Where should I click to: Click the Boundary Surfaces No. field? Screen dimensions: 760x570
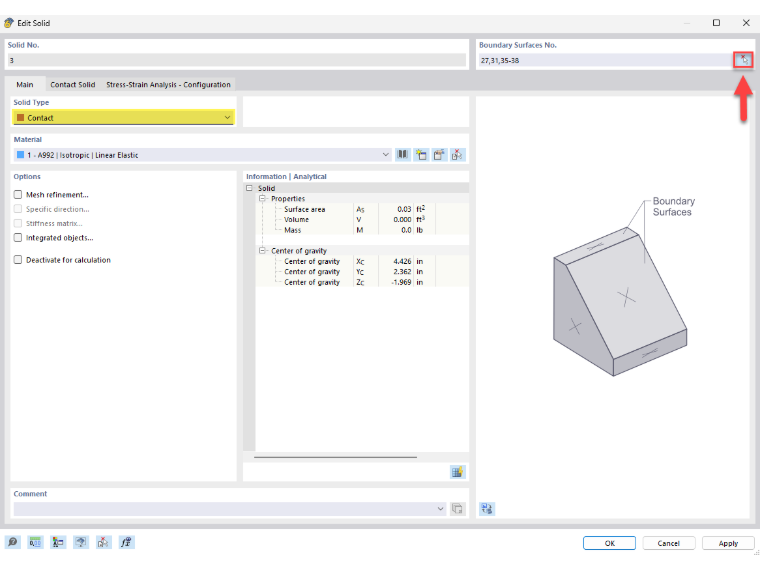[606, 60]
